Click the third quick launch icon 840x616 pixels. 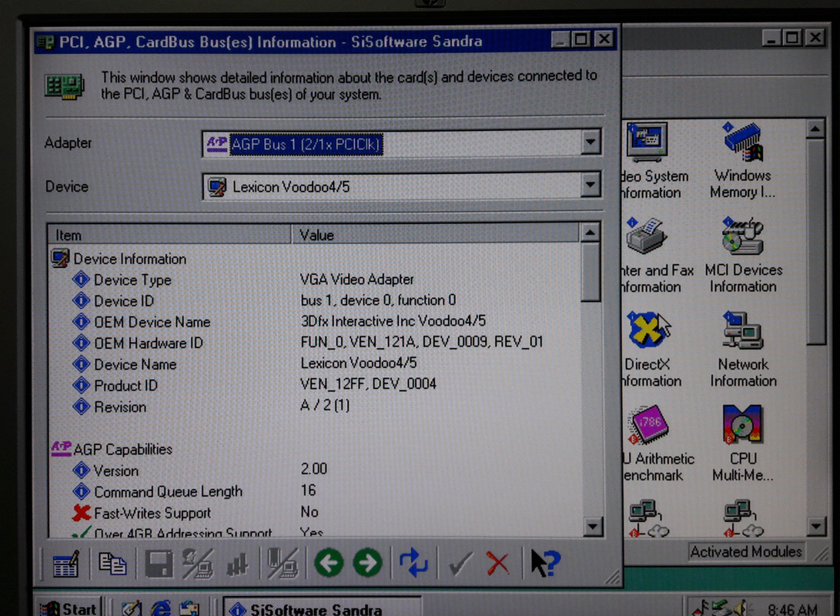click(189, 608)
